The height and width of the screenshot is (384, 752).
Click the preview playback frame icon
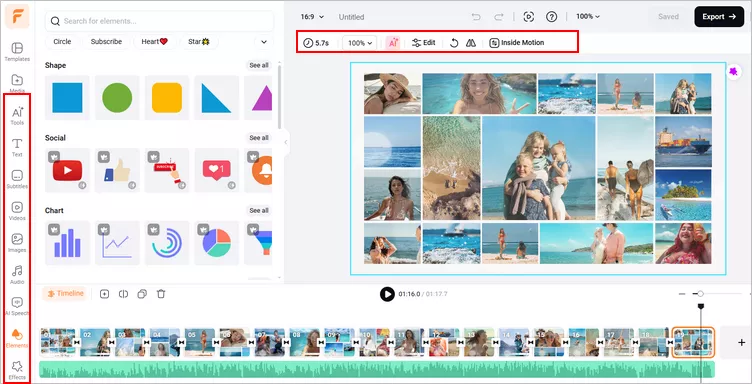coord(529,17)
